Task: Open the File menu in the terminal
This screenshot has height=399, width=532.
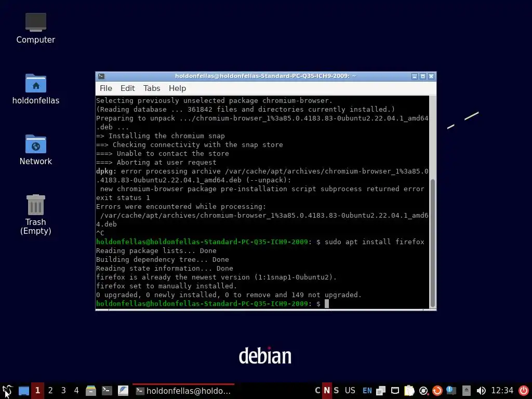Action: tap(106, 88)
